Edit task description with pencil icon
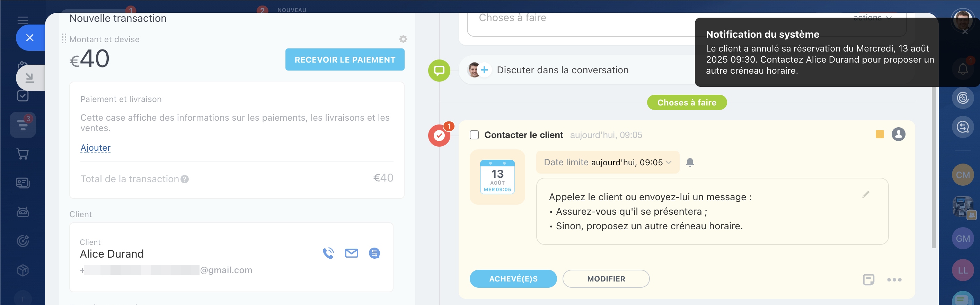The height and width of the screenshot is (305, 980). tap(866, 194)
